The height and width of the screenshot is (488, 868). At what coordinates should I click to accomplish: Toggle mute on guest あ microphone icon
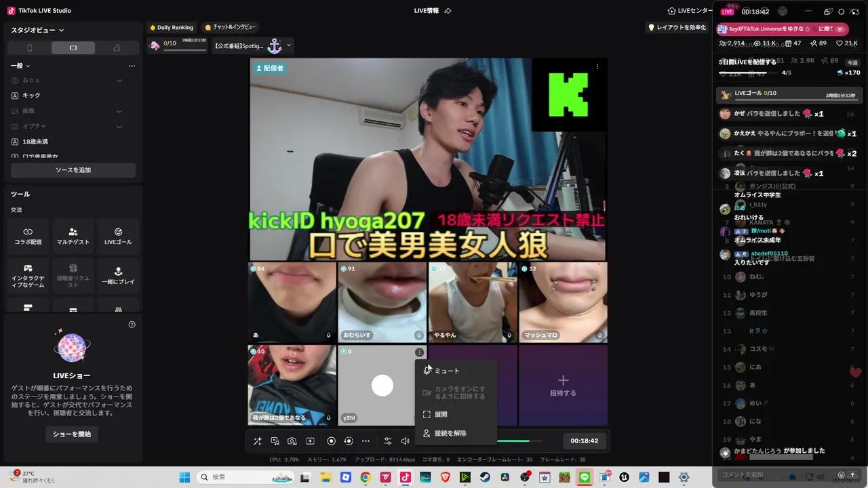click(x=329, y=335)
